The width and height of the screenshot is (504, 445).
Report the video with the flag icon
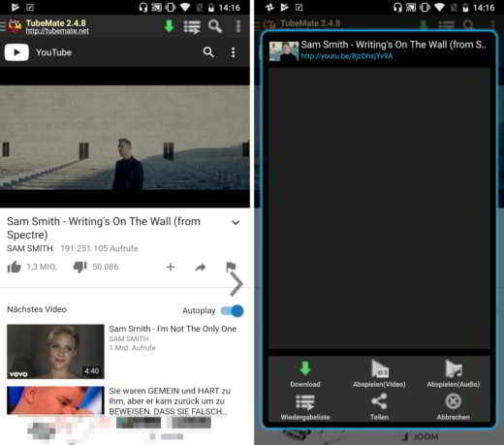tap(231, 267)
